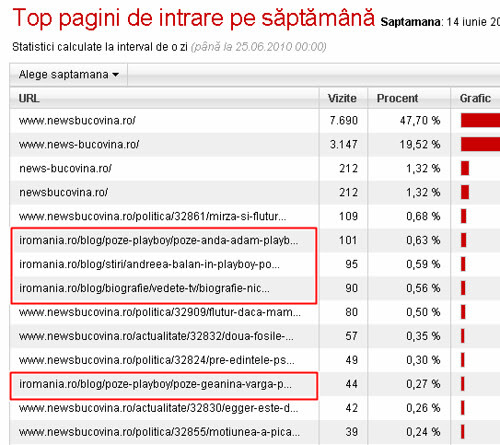
Task: Click the Saptamana date label in header
Action: tap(440, 22)
